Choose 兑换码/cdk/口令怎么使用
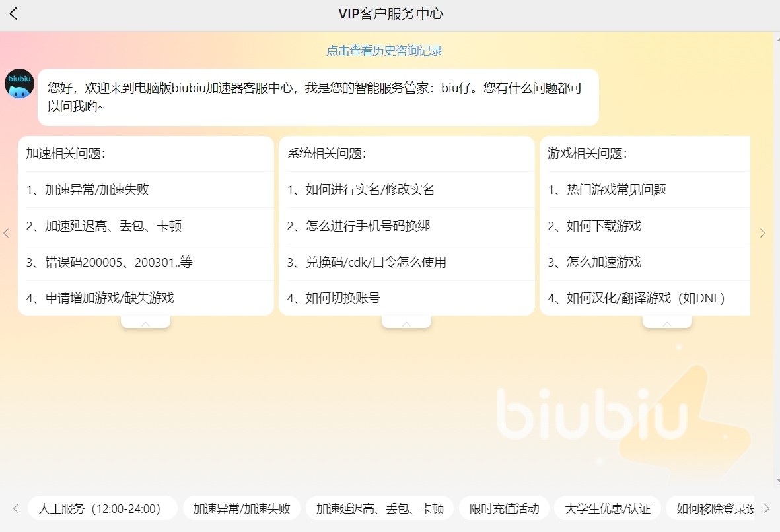This screenshot has width=780, height=532. pyautogui.click(x=367, y=262)
